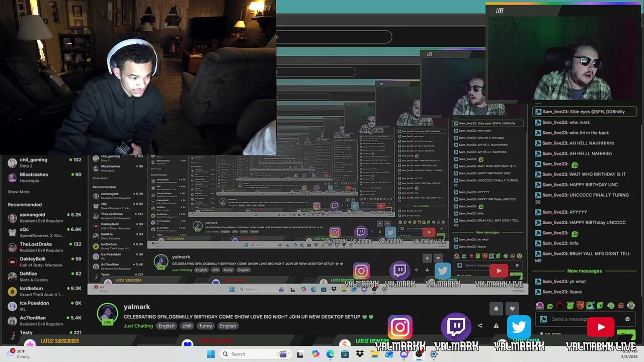
Task: Click the report warning triangle icon
Action: point(496,326)
